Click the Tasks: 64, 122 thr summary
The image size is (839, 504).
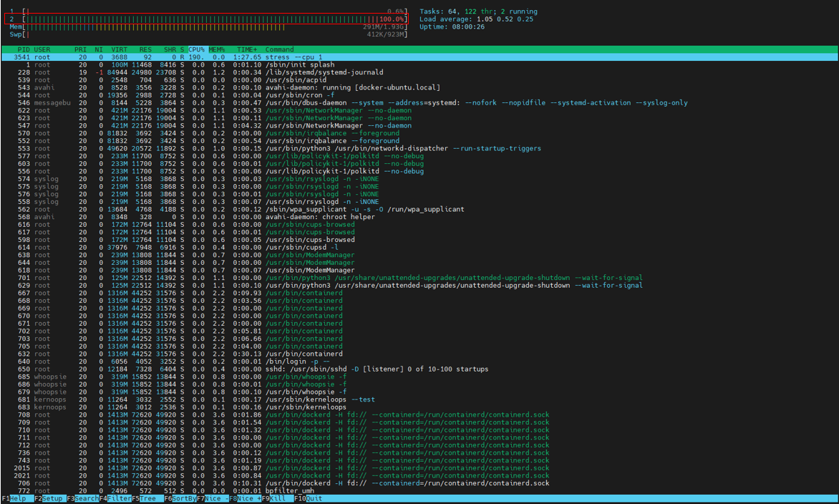(x=478, y=11)
